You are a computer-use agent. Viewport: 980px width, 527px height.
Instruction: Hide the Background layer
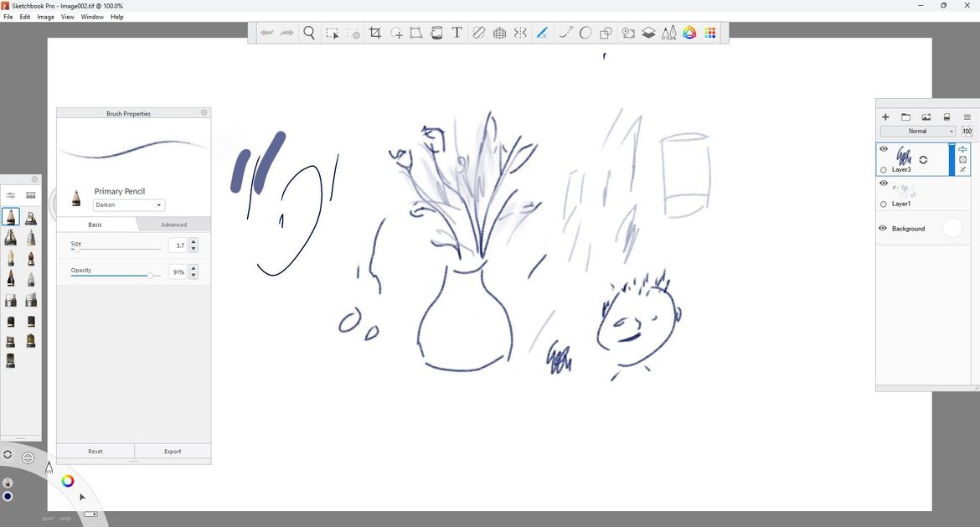pos(883,227)
